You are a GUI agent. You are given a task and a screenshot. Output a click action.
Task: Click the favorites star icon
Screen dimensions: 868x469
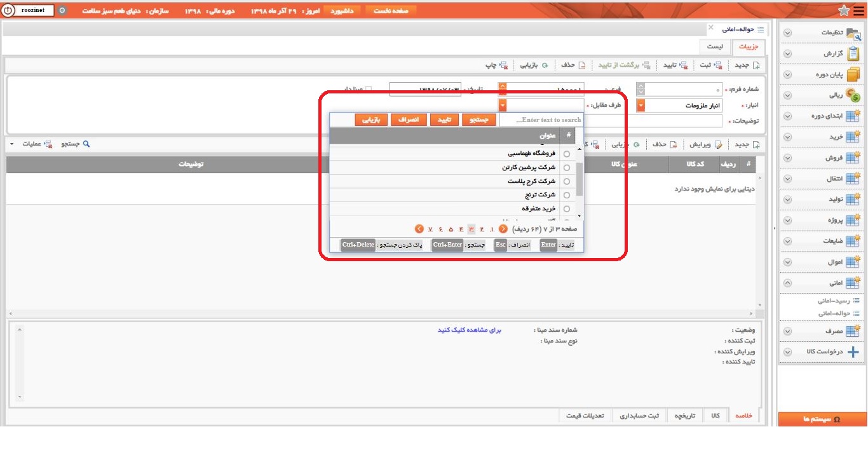pyautogui.click(x=844, y=11)
